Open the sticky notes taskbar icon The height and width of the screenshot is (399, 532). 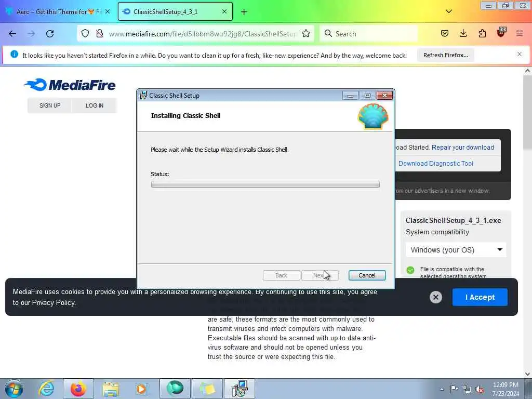coord(207,389)
